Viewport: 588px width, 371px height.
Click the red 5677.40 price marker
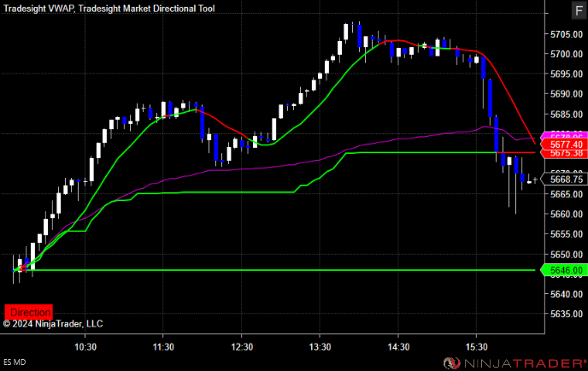pos(564,144)
